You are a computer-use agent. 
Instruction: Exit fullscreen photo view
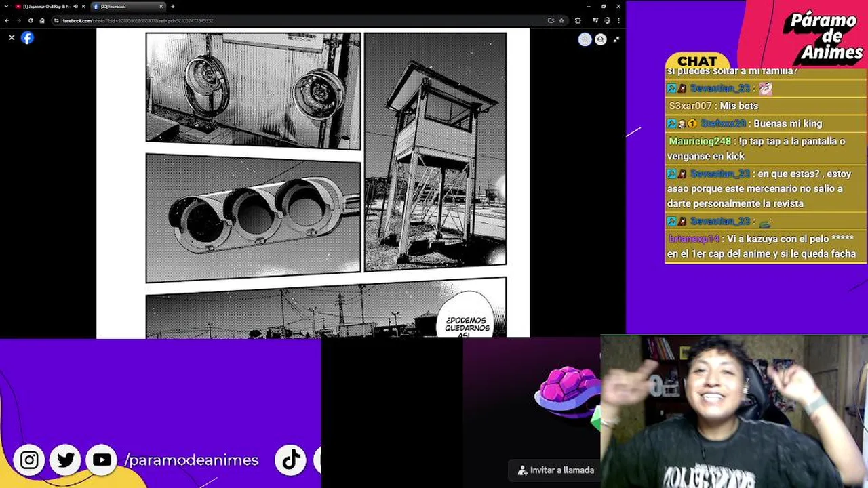[616, 39]
